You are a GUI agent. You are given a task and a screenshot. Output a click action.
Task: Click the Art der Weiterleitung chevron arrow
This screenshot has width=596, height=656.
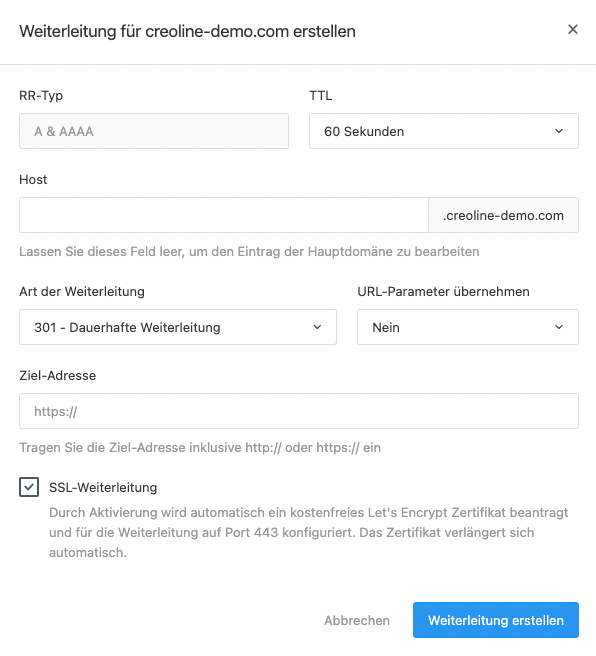[317, 327]
